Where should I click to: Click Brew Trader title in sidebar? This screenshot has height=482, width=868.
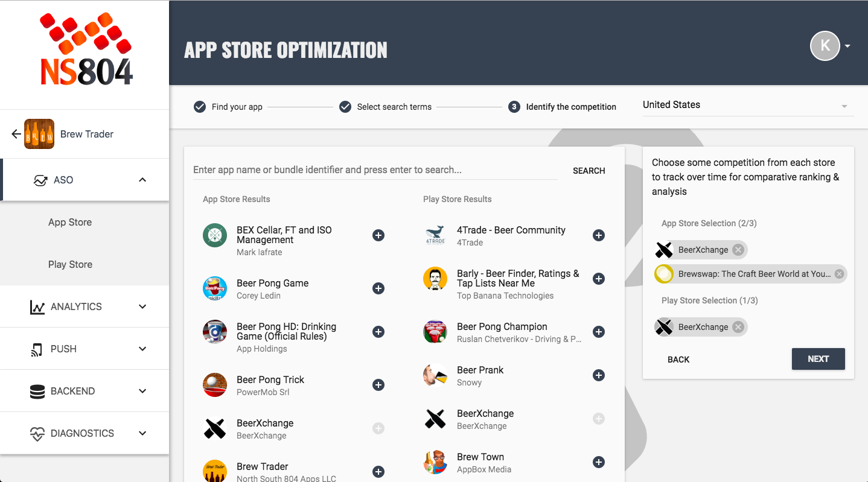pyautogui.click(x=87, y=134)
